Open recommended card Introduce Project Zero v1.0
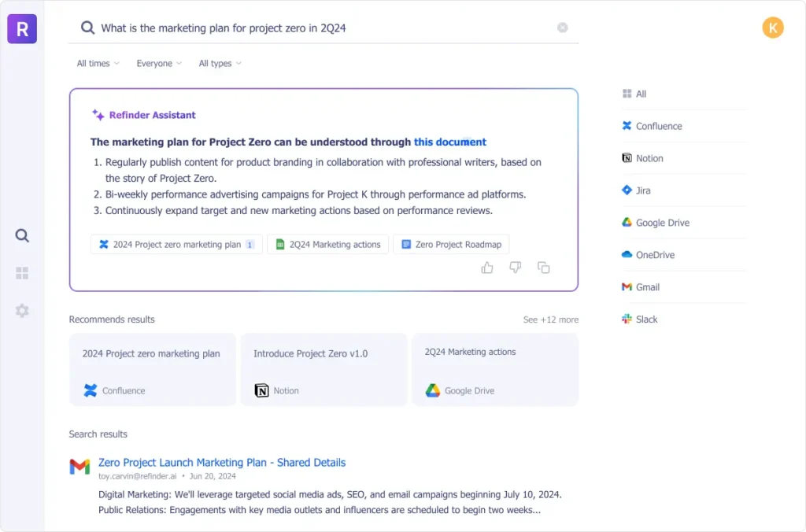This screenshot has width=806, height=532. (x=324, y=370)
